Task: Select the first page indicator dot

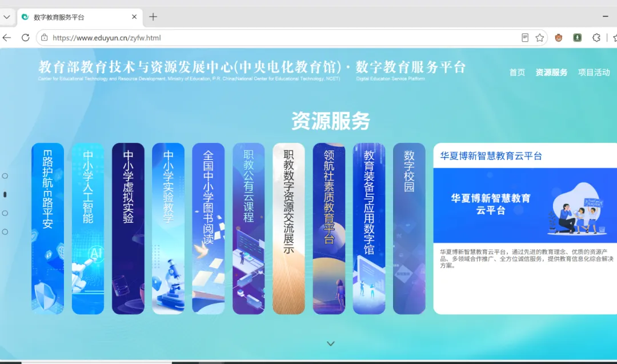Action: (x=5, y=176)
